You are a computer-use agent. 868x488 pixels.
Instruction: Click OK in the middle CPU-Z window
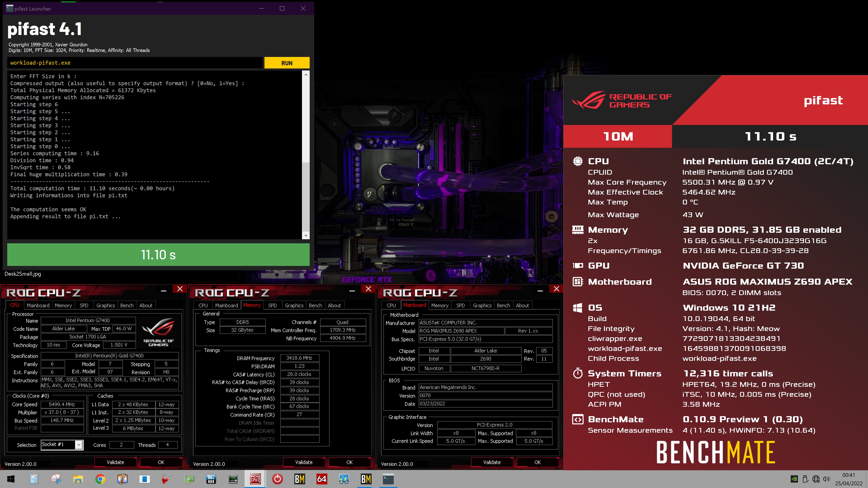[349, 462]
